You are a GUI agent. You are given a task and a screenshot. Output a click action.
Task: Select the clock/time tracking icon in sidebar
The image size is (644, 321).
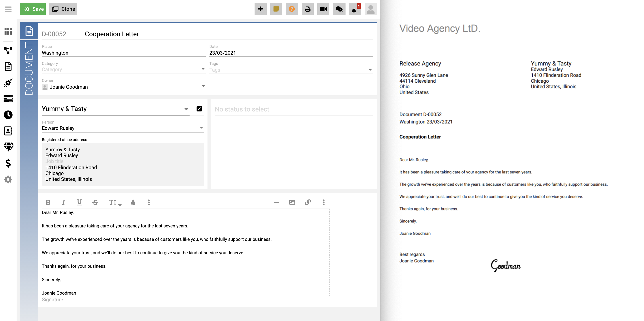8,115
